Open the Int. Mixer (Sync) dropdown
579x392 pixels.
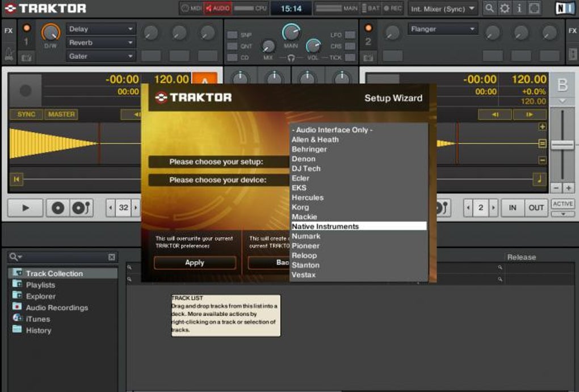443,9
